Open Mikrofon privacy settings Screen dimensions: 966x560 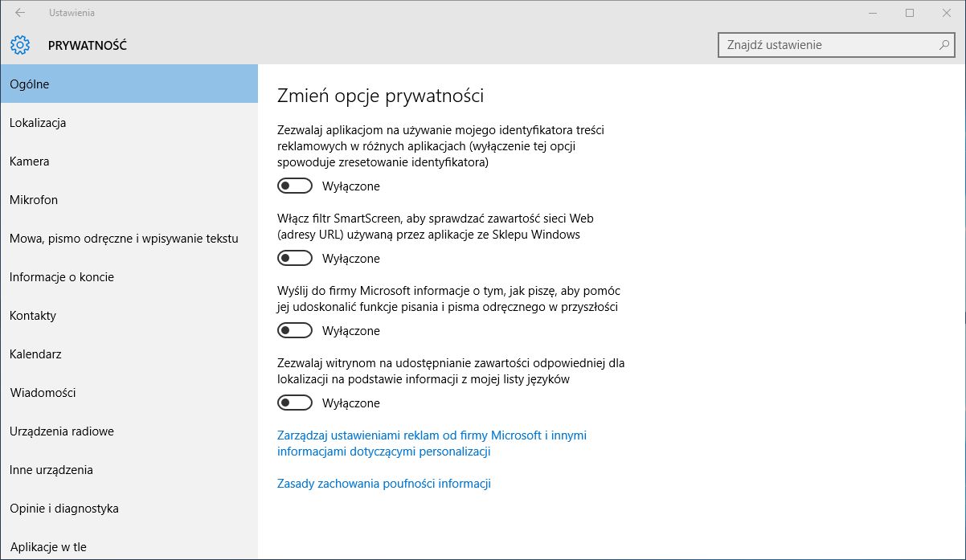tap(34, 200)
